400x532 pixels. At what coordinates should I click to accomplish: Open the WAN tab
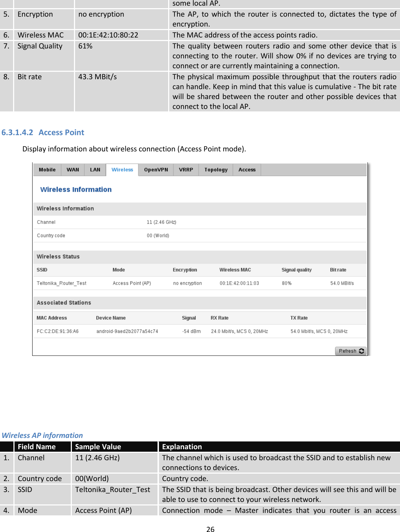click(x=73, y=169)
